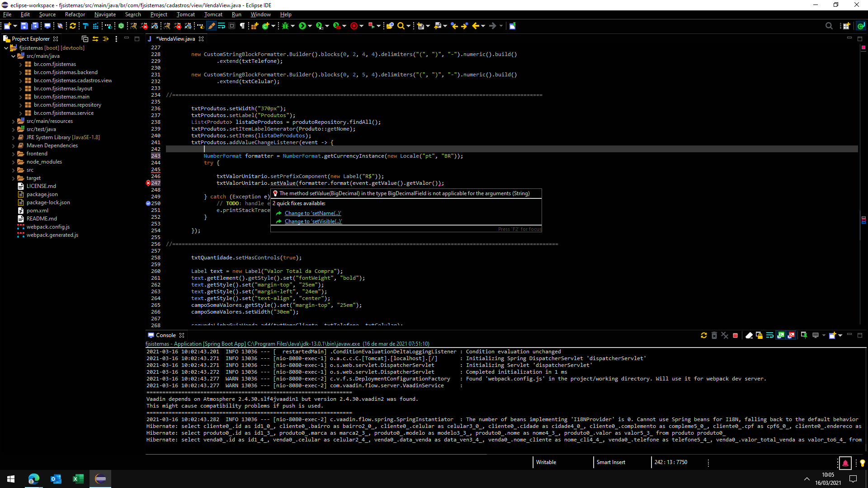
Task: Open the Refactor menu
Action: pyautogui.click(x=75, y=14)
